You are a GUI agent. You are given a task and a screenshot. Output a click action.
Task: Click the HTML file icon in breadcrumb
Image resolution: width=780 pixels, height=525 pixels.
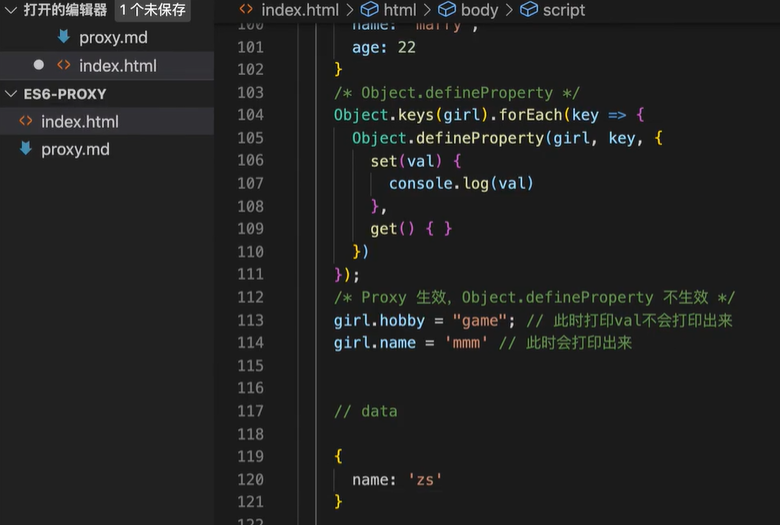click(246, 9)
